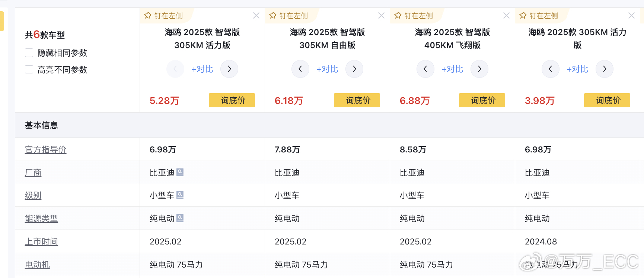Image resolution: width=644 pixels, height=278 pixels.
Task: Open the 能源类型 parameter link
Action: pos(41,219)
